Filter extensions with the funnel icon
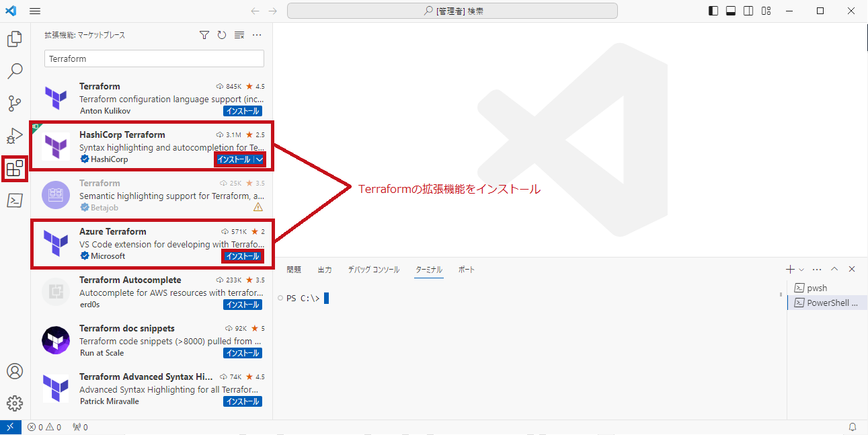This screenshot has height=435, width=868. pos(204,35)
